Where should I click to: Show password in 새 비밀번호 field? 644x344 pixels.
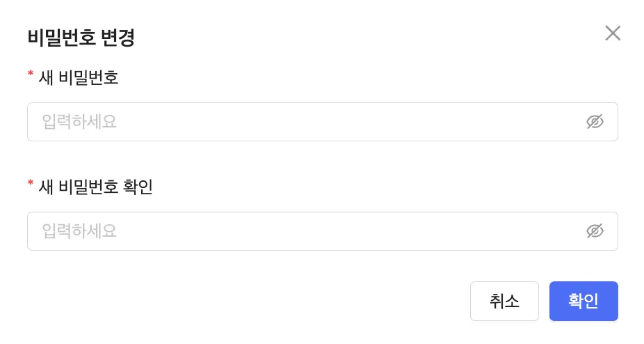pyautogui.click(x=595, y=122)
